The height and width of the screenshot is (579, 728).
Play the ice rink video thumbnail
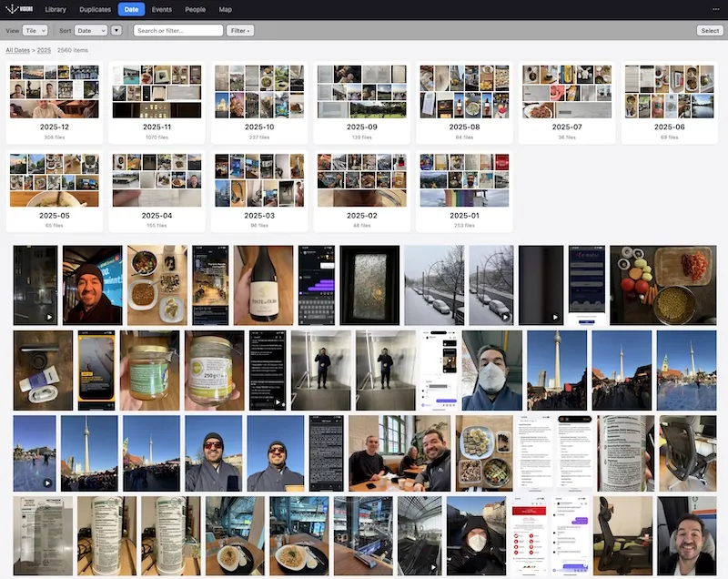pyautogui.click(x=35, y=453)
